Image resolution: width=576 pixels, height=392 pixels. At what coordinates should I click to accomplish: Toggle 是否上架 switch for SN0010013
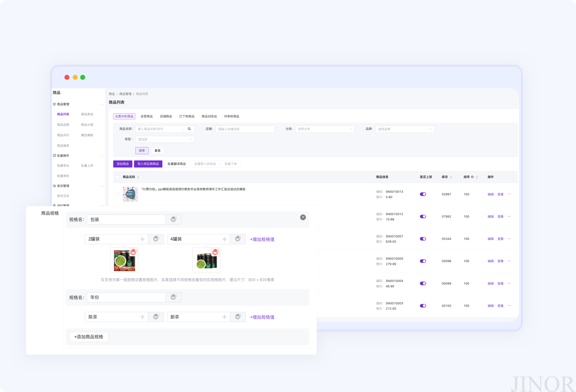click(423, 194)
